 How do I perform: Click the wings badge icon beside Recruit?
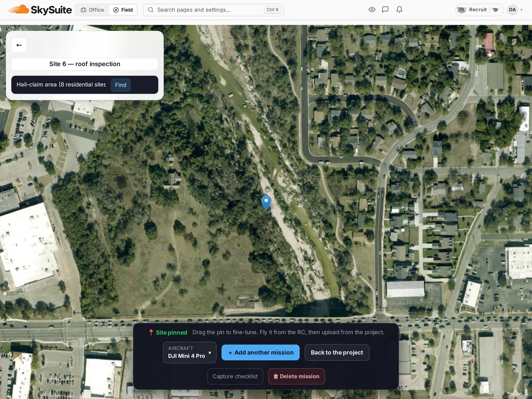(496, 10)
